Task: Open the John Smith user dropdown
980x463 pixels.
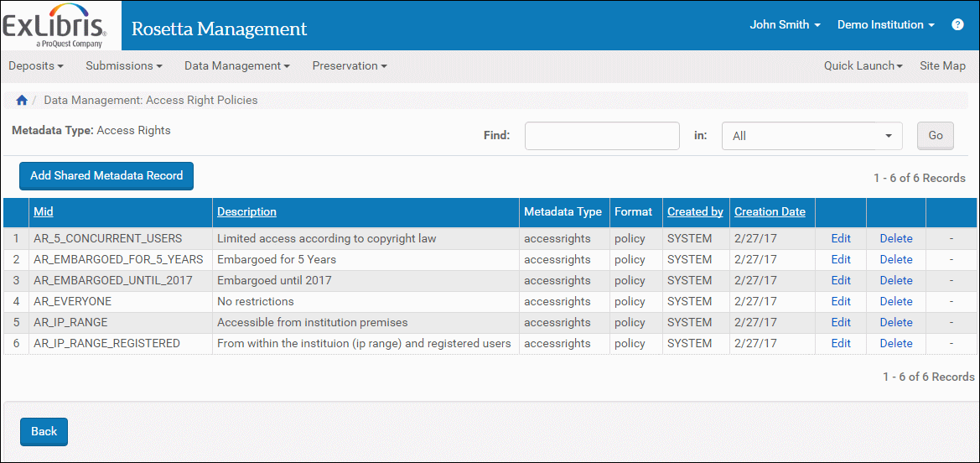Action: tap(785, 25)
